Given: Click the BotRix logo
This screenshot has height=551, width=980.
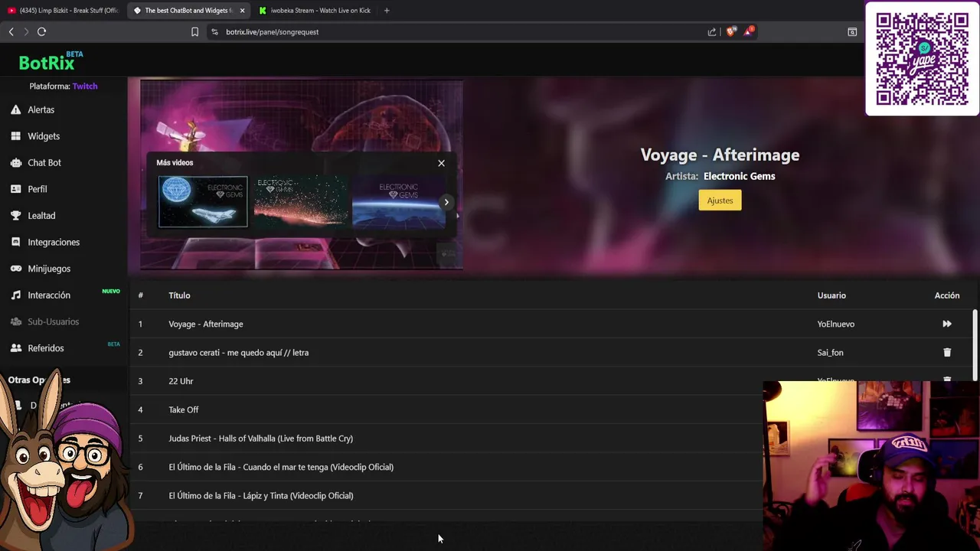Looking at the screenshot, I should [x=51, y=61].
